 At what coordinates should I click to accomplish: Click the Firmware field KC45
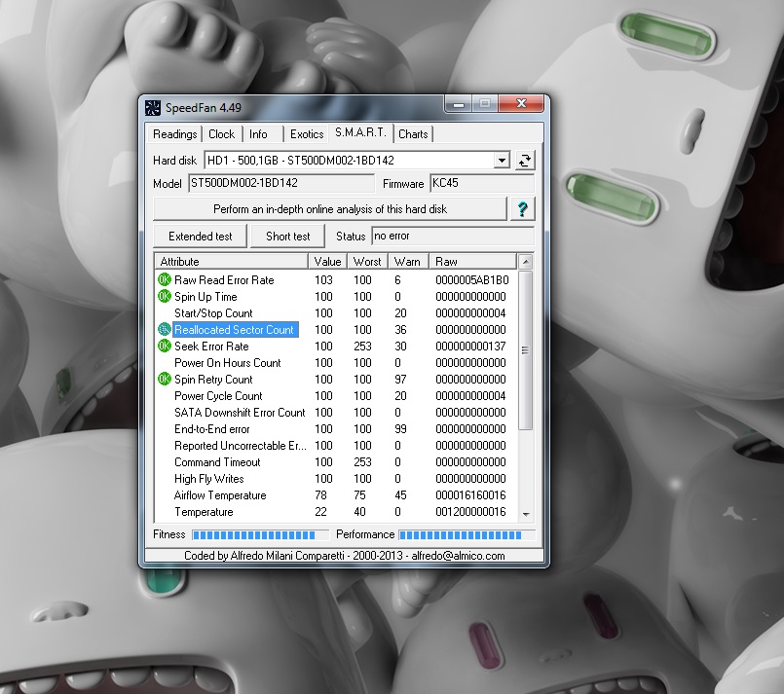coord(482,183)
